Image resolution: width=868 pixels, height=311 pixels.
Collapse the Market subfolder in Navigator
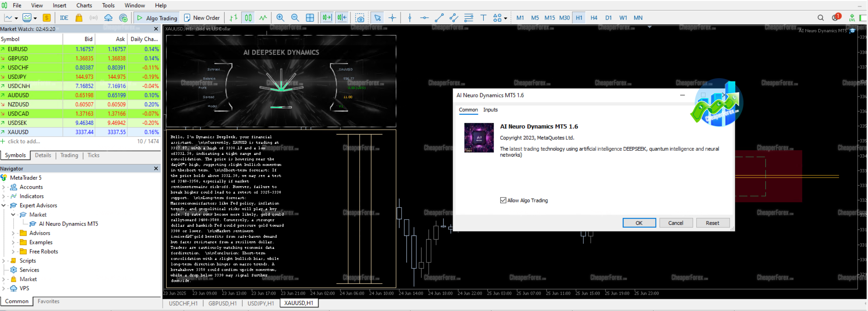13,214
